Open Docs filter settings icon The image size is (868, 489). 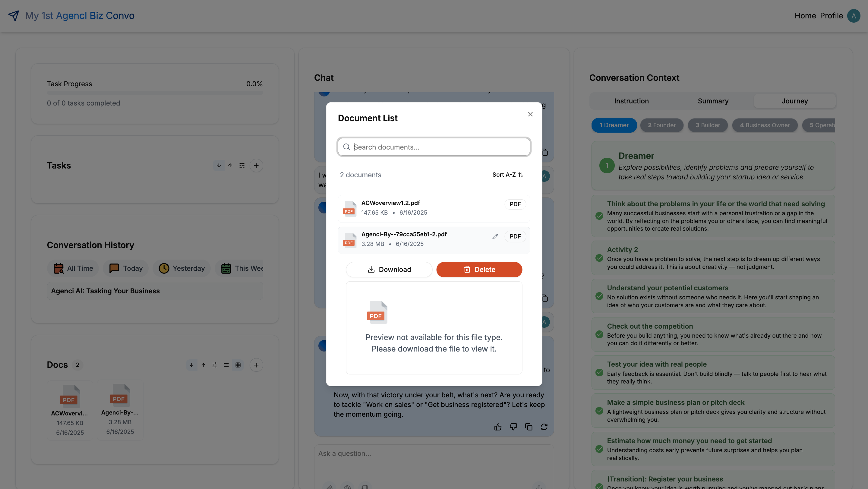[x=215, y=365]
